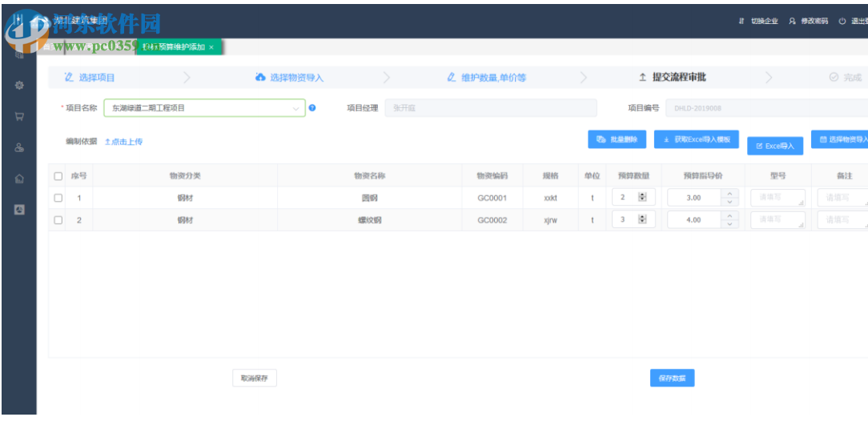
Task: Click the 切换企业 link in header
Action: pos(764,21)
